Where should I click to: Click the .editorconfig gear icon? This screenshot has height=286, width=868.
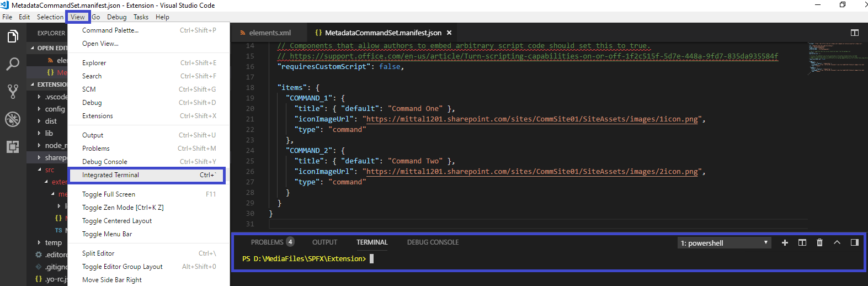point(39,255)
